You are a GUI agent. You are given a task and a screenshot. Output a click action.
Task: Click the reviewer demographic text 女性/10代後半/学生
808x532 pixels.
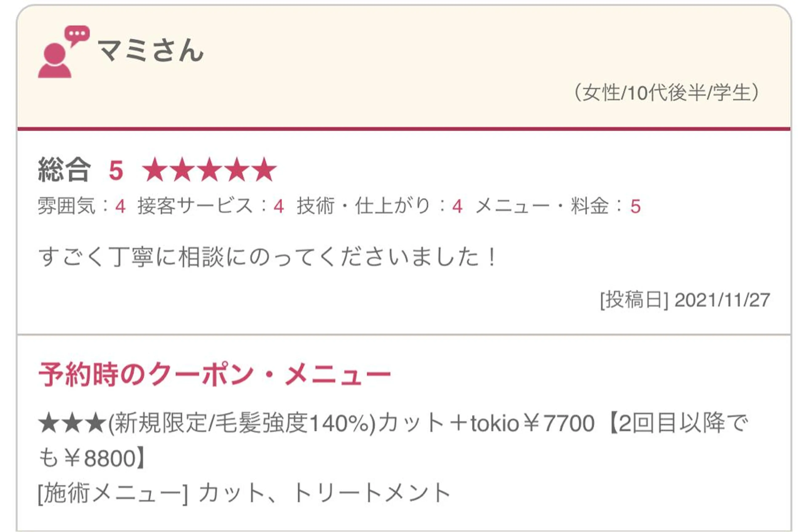click(x=666, y=93)
